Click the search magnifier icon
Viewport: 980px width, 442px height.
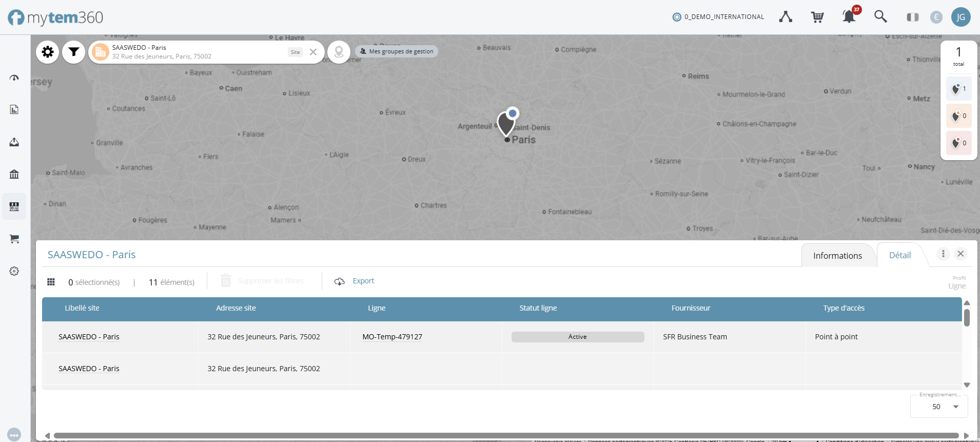point(880,17)
